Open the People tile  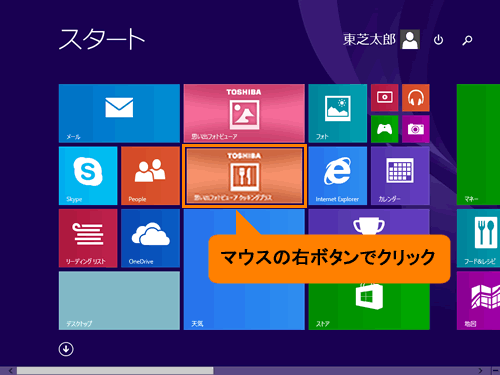click(x=150, y=176)
